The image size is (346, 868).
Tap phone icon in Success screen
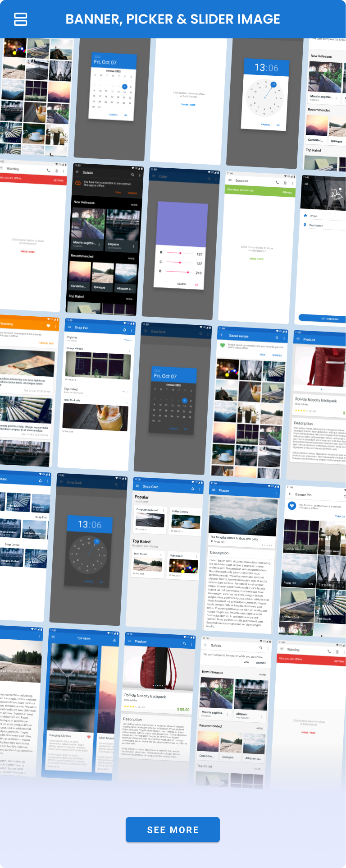(x=277, y=182)
